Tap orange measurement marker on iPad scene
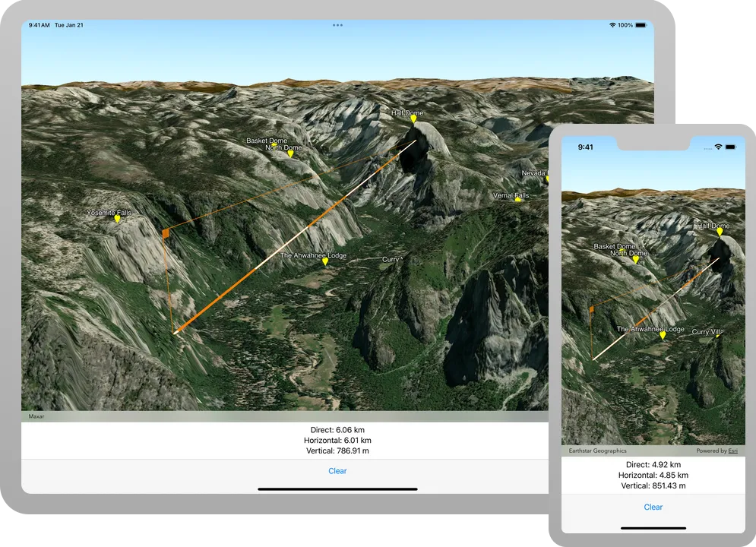Screen dimensions: 756x547 pos(166,234)
